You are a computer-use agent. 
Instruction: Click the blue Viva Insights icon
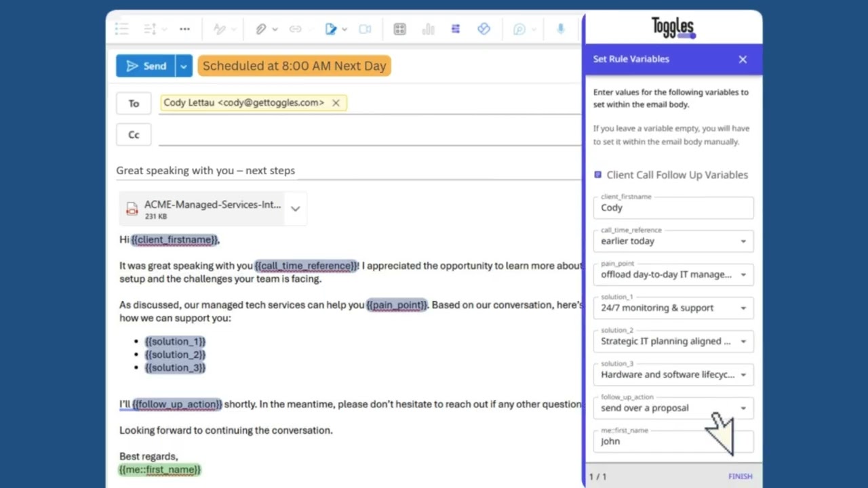coord(484,29)
